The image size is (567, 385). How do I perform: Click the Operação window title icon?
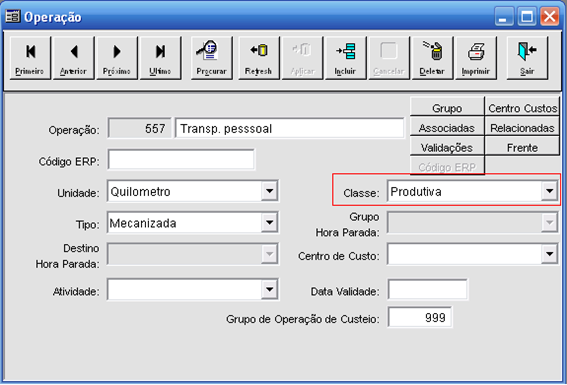[13, 16]
